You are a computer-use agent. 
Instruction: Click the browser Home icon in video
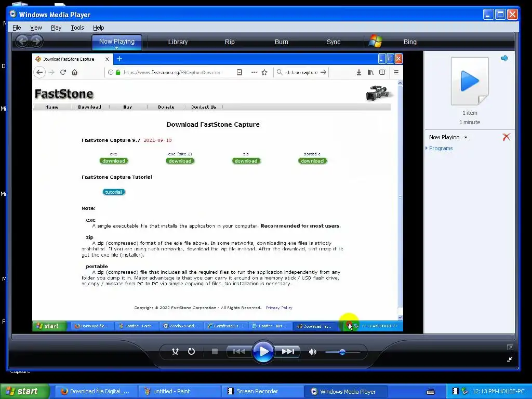point(75,72)
